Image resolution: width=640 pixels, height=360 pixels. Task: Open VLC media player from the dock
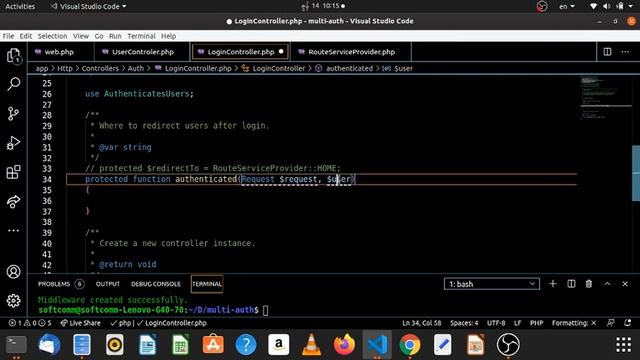point(311,344)
